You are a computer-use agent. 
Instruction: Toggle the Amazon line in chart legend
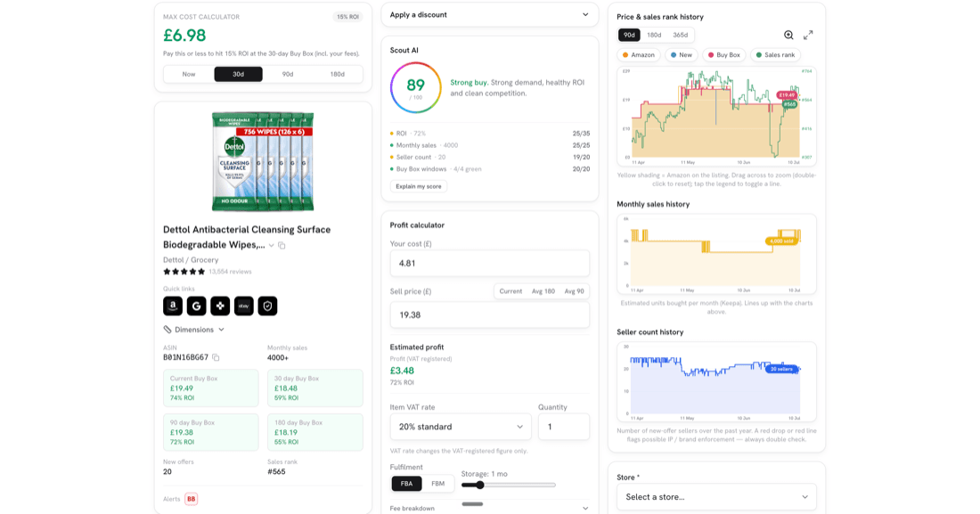pyautogui.click(x=639, y=55)
